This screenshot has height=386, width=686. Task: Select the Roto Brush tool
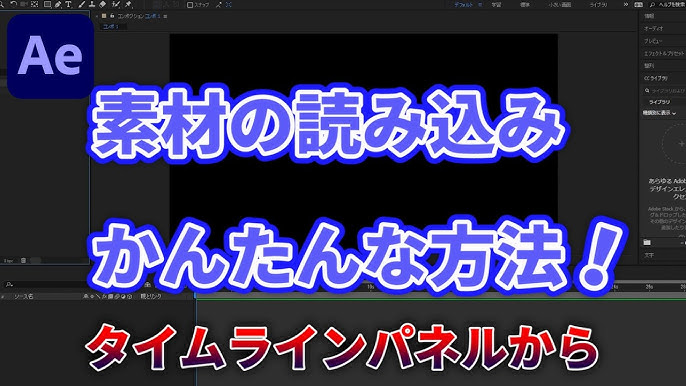[x=116, y=4]
